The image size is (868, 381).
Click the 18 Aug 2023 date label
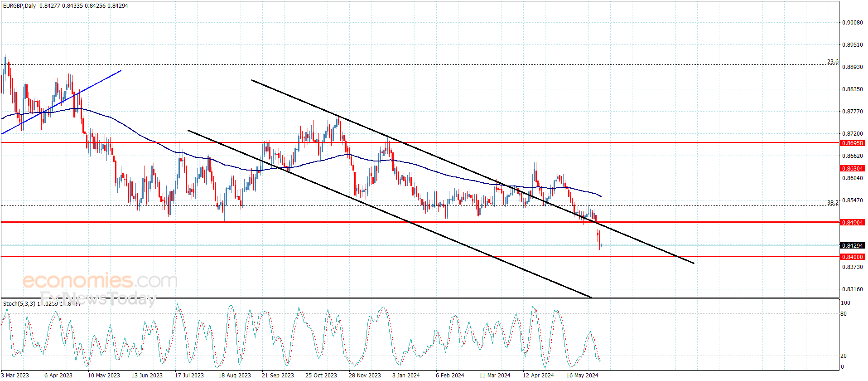click(x=234, y=375)
